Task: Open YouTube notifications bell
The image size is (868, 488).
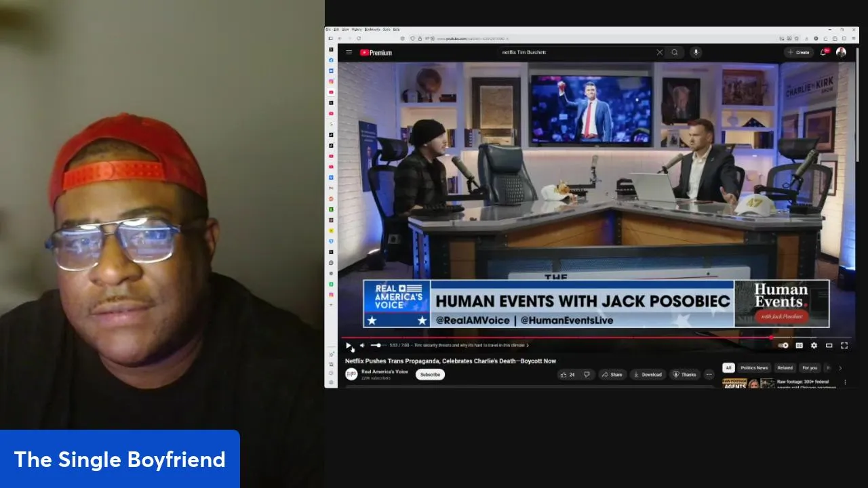Action: coord(823,52)
